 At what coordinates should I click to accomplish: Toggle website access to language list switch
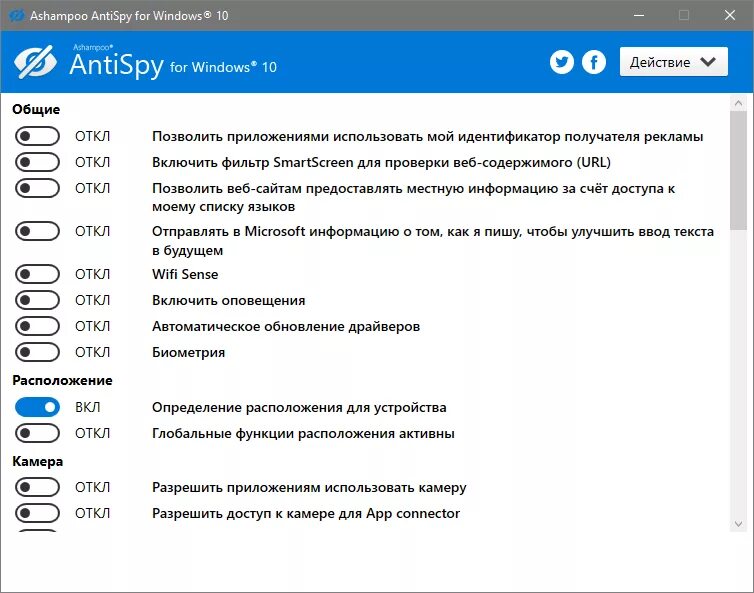(37, 188)
